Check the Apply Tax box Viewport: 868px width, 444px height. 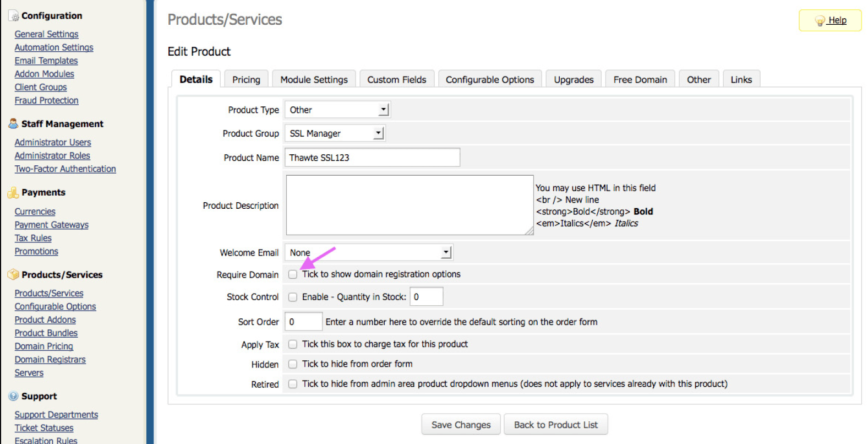[x=293, y=344]
